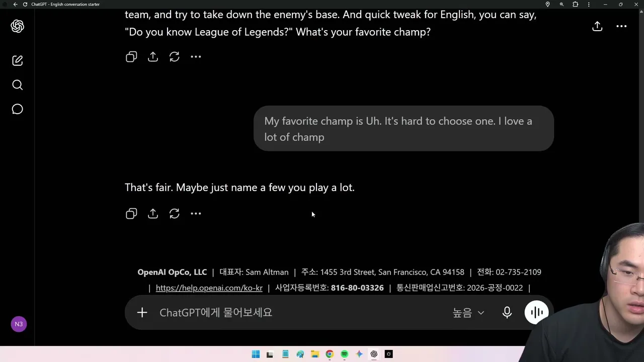The image size is (644, 362).
Task: Open File Explorer from the taskbar
Action: 315,354
